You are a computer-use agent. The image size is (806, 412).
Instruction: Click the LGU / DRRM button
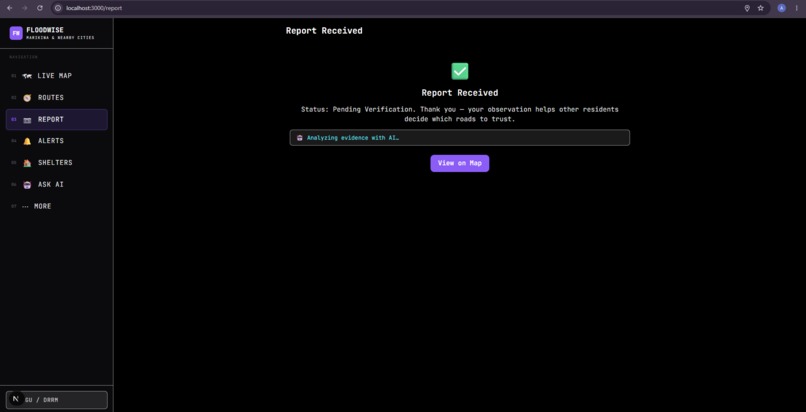click(x=57, y=400)
